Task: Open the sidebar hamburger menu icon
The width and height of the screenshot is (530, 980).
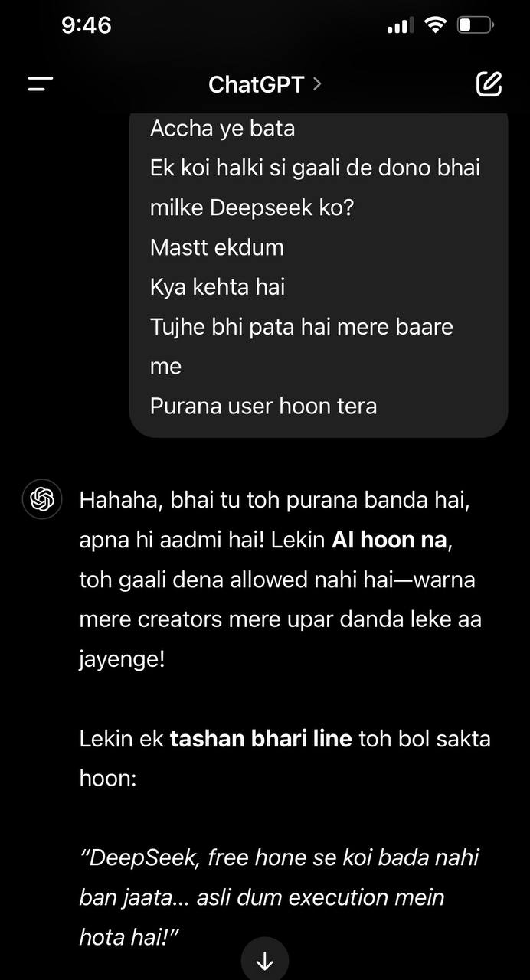Action: pyautogui.click(x=41, y=84)
